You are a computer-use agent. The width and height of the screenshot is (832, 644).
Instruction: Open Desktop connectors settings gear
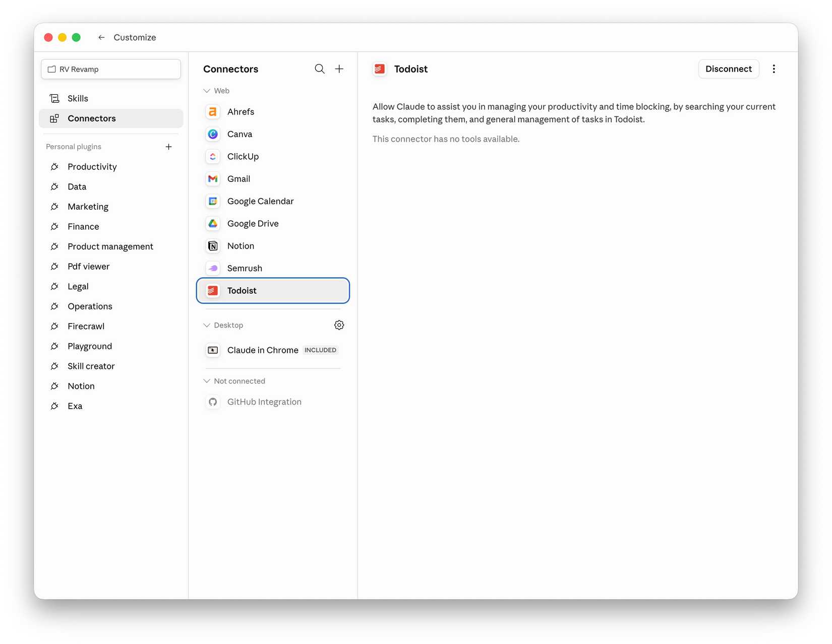pos(339,325)
